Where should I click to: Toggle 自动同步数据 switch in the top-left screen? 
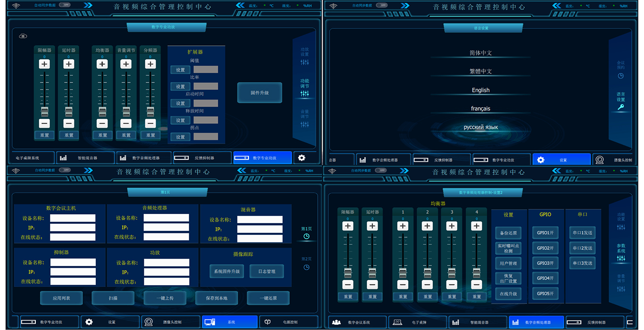pos(64,5)
